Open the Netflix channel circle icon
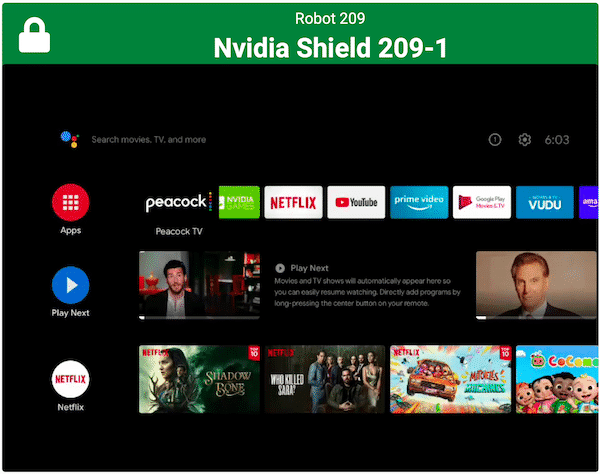Viewport: 600px width, 474px height. 70,379
